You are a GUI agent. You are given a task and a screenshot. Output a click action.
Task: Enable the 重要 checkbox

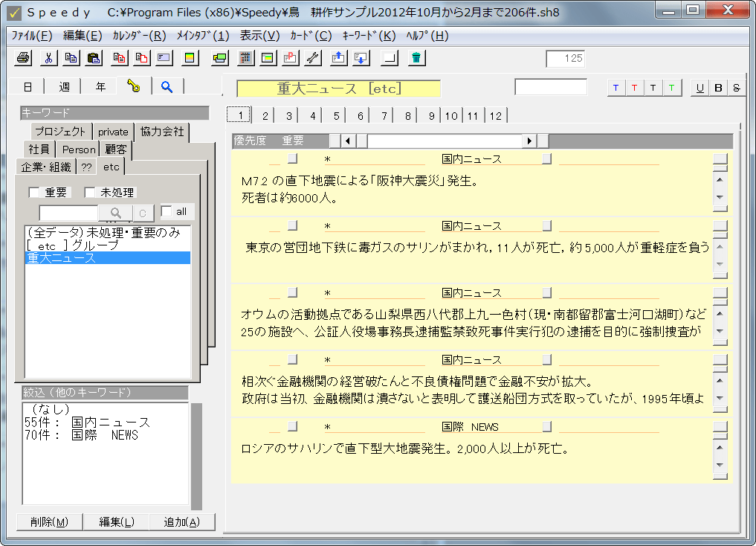coord(34,193)
